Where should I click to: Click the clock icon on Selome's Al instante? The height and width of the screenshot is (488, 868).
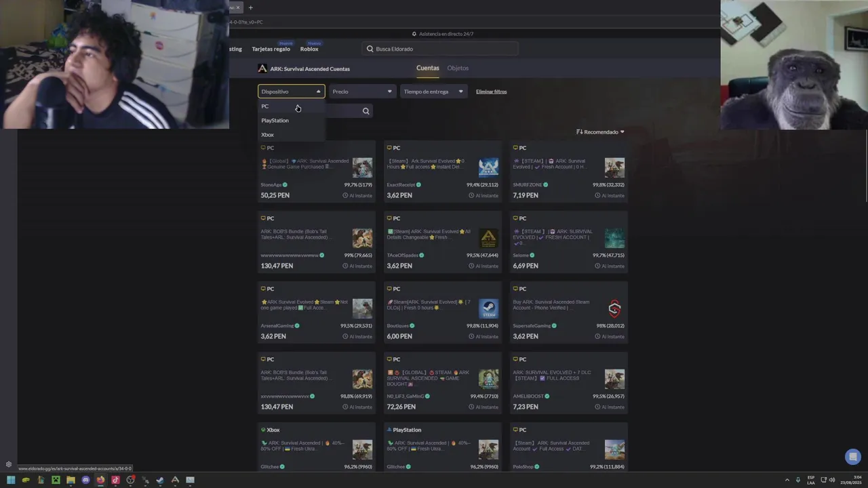pos(597,266)
